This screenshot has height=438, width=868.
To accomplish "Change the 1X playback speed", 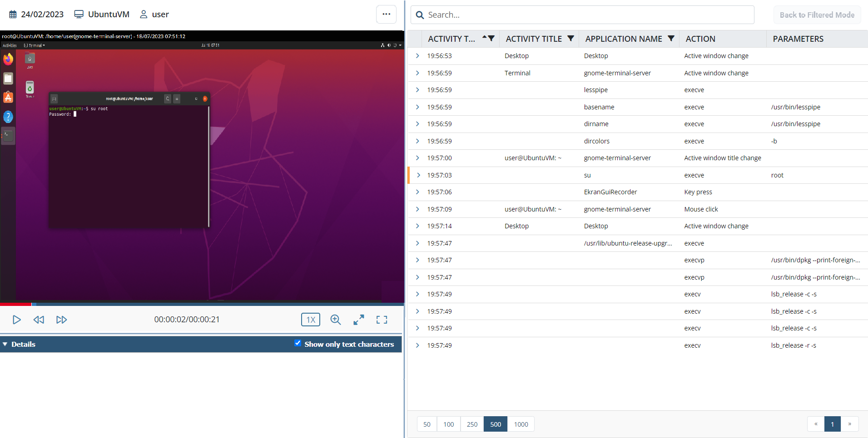I will (311, 320).
